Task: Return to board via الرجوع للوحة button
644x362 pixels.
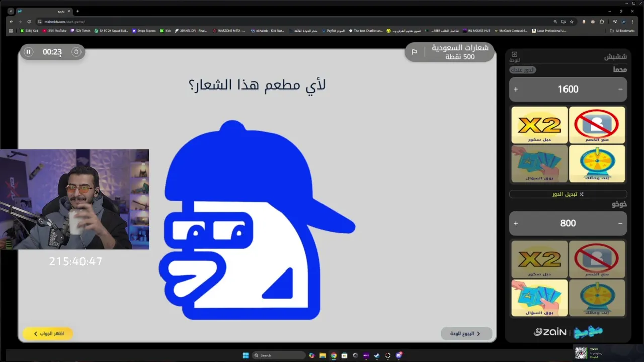Action: 466,333
